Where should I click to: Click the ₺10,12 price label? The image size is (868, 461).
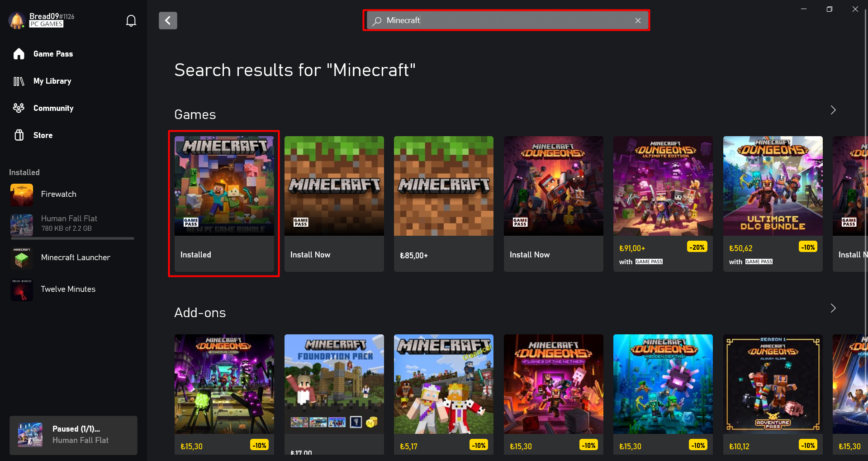[x=739, y=447]
